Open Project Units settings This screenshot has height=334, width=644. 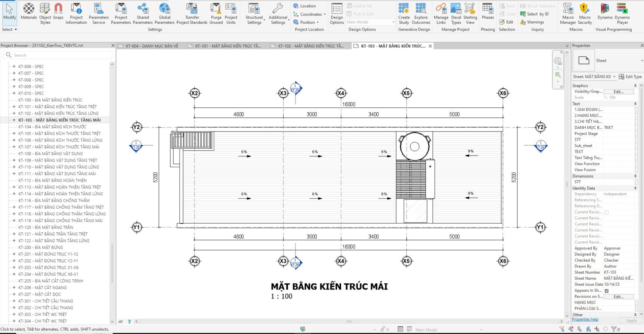(231, 14)
